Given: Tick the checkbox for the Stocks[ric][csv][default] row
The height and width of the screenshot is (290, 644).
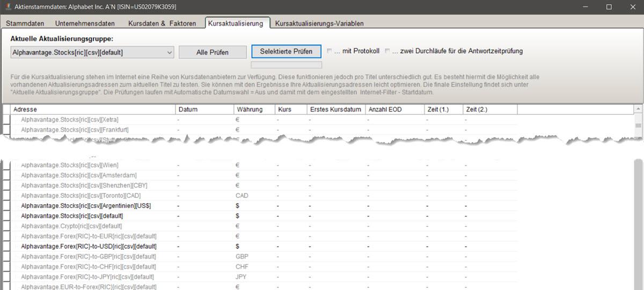Looking at the screenshot, I should click(6, 216).
